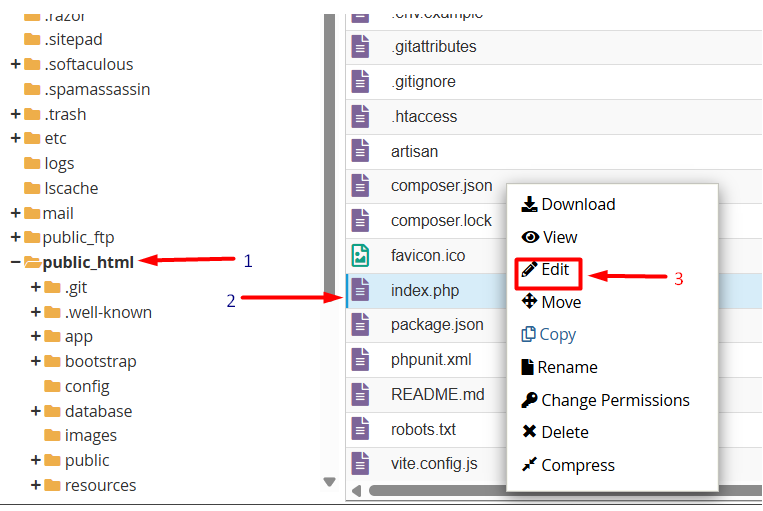This screenshot has width=763, height=511.
Task: Select the composer.json file
Action: tap(441, 186)
